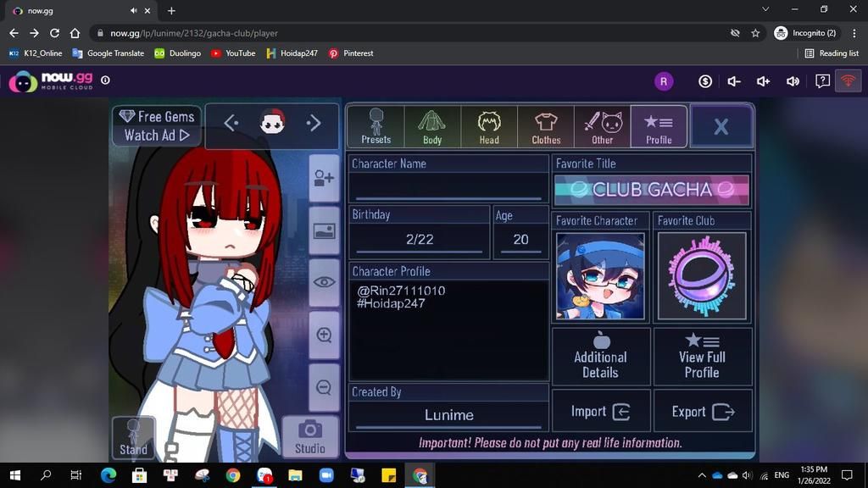
Task: Open the K12_Online bookmark
Action: [x=36, y=53]
